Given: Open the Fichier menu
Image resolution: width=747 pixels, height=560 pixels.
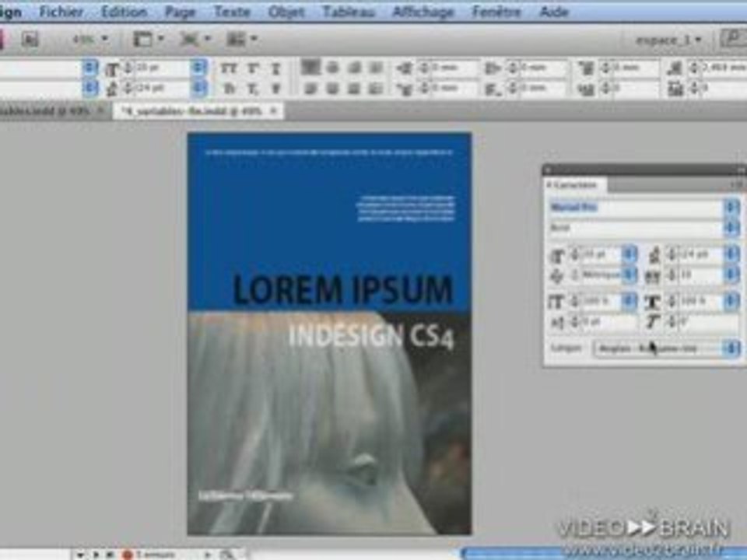Looking at the screenshot, I should pos(61,12).
